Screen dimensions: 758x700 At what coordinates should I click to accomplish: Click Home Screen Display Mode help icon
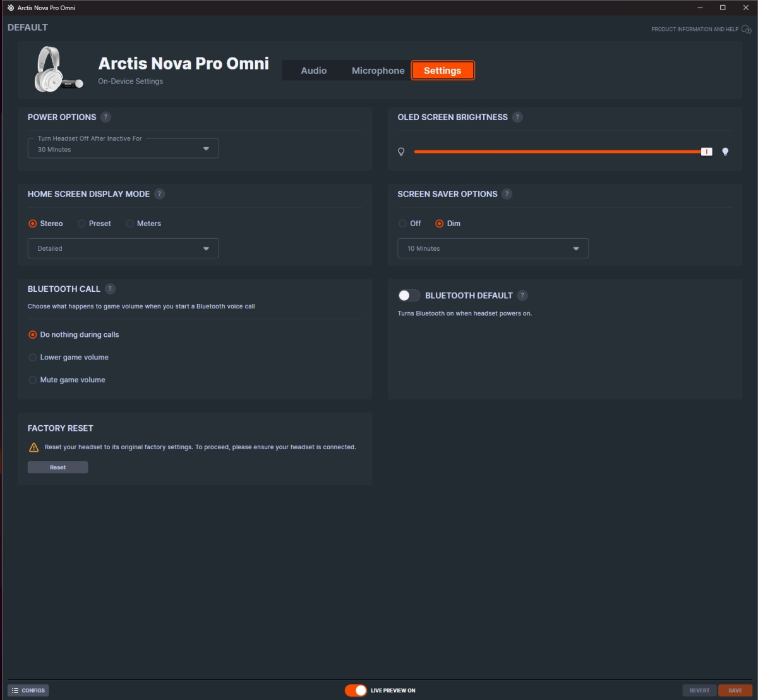point(159,194)
